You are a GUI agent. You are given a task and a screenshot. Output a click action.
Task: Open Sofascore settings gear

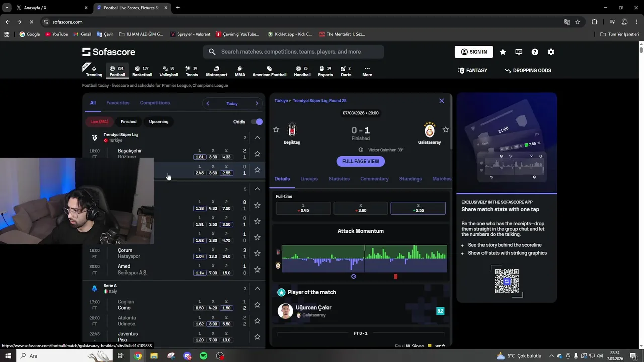click(x=551, y=52)
